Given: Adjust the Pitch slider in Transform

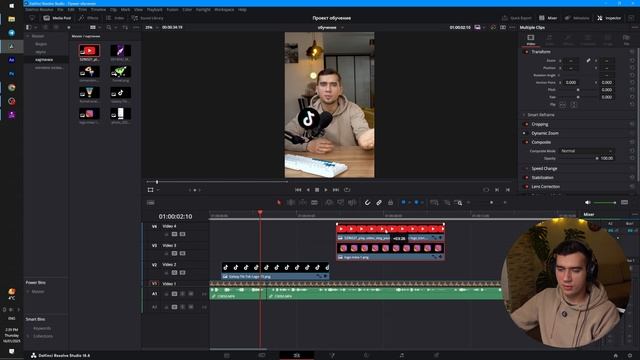Looking at the screenshot, I should point(578,90).
